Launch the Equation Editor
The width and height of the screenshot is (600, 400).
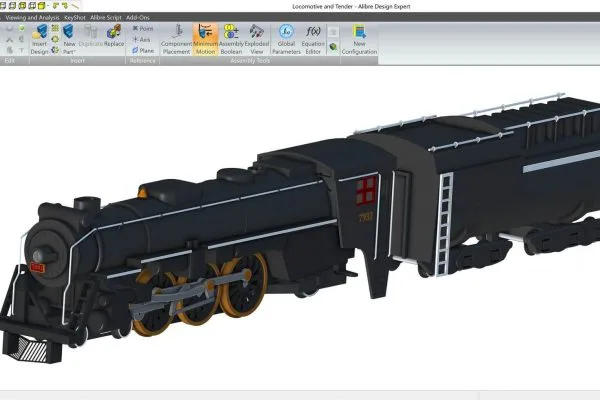point(313,39)
